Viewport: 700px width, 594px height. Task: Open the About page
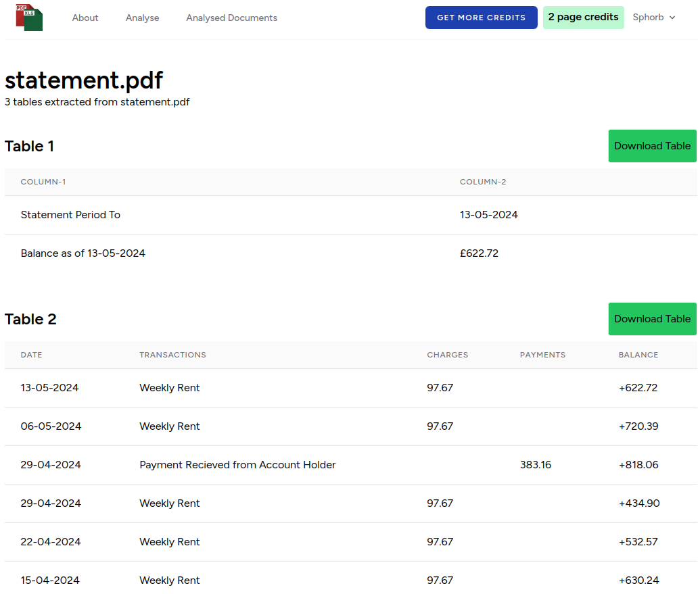pyautogui.click(x=85, y=18)
